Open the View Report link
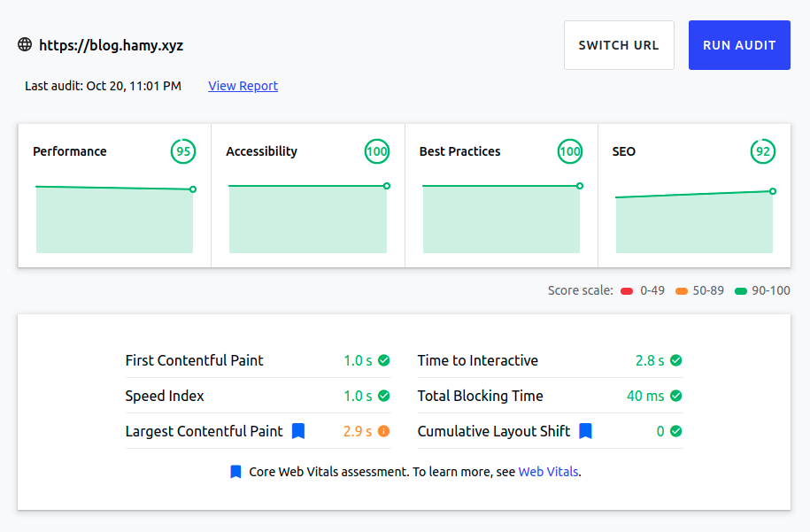The width and height of the screenshot is (810, 532). 243,86
